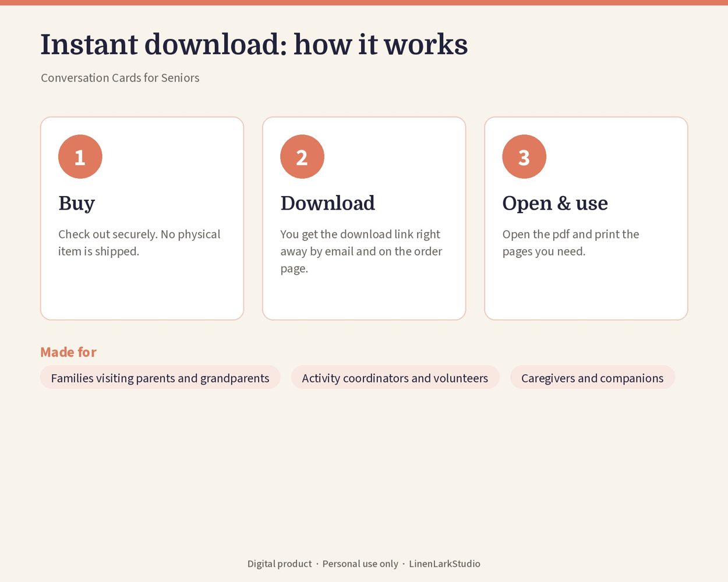Click the Personal use only footer text
This screenshot has width=728, height=582.
pos(361,563)
